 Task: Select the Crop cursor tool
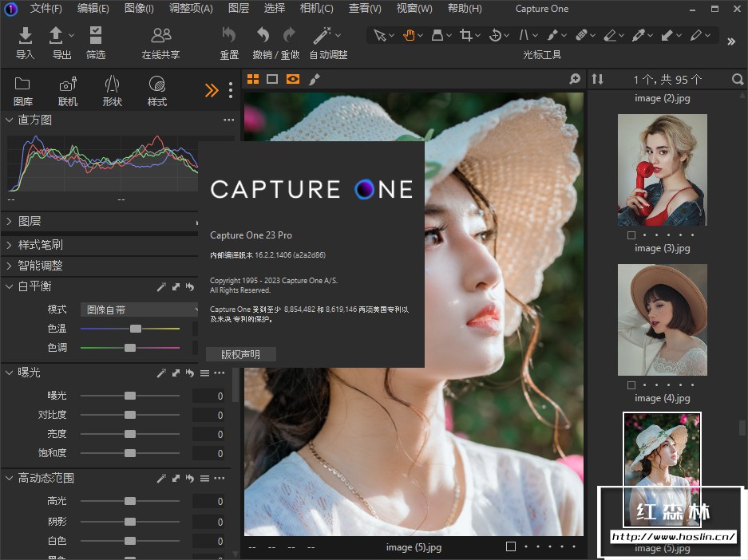466,36
